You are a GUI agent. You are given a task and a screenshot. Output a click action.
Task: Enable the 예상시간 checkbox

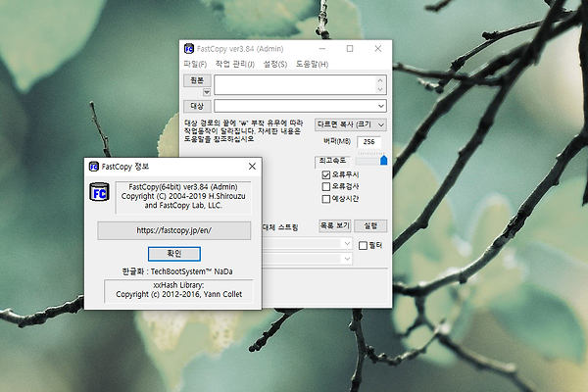[326, 198]
